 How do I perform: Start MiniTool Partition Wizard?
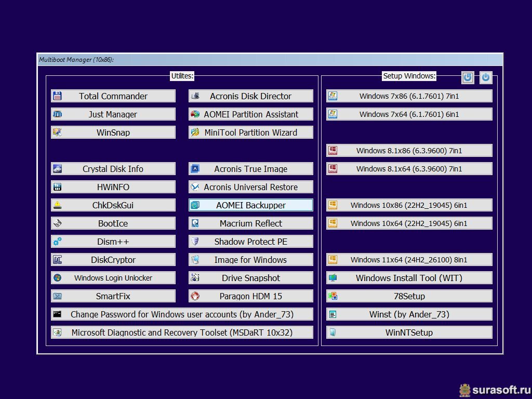(251, 132)
